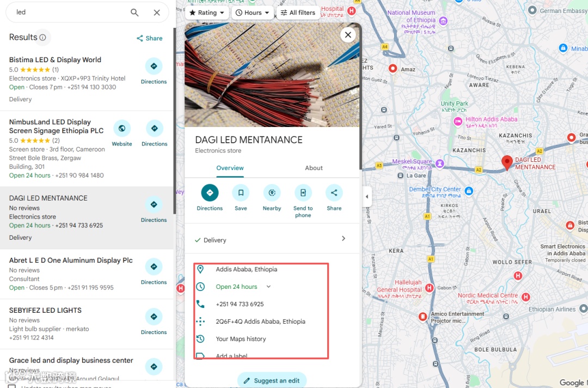Viewport: 588px width, 388px height.
Task: Select Hilton Addis Ababa on the map
Action: (457, 121)
